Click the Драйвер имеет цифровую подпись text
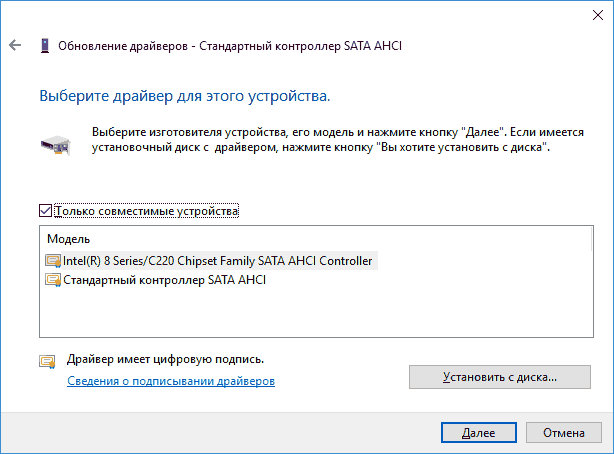This screenshot has height=454, width=614. coord(165,359)
